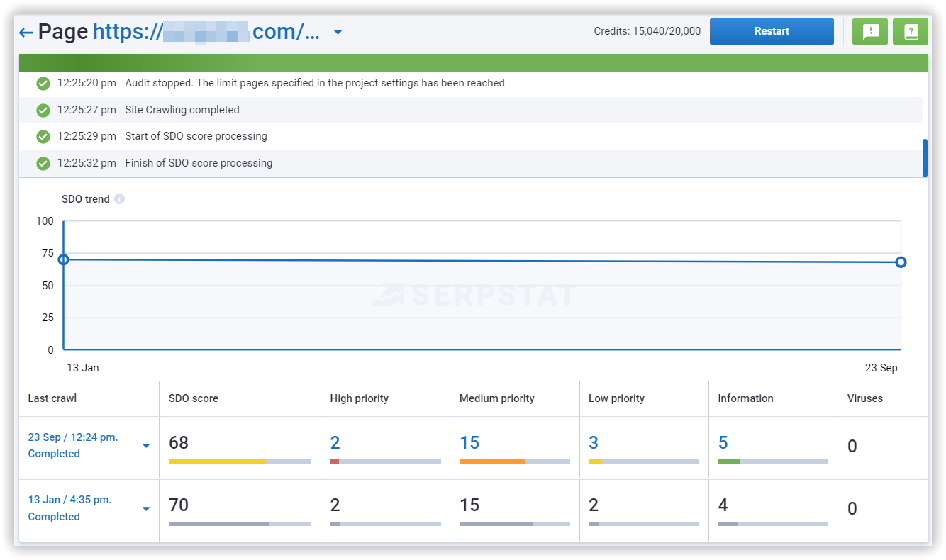
Task: Expand the page URL dropdown arrow
Action: click(338, 33)
